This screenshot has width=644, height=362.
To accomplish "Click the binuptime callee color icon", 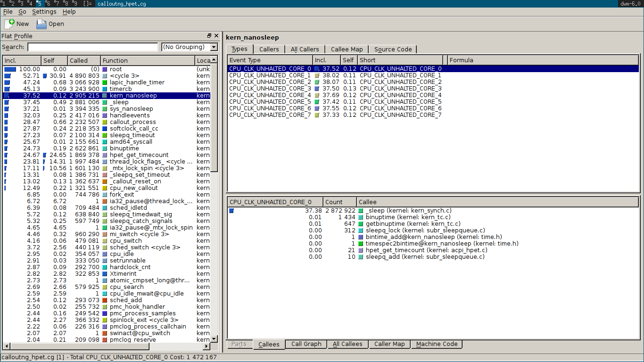I will (x=361, y=217).
